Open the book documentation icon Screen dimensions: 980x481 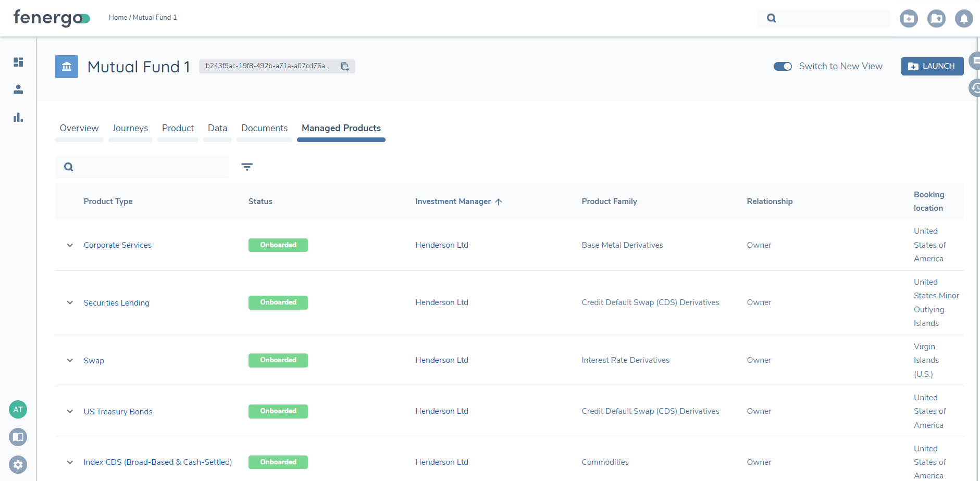click(18, 437)
